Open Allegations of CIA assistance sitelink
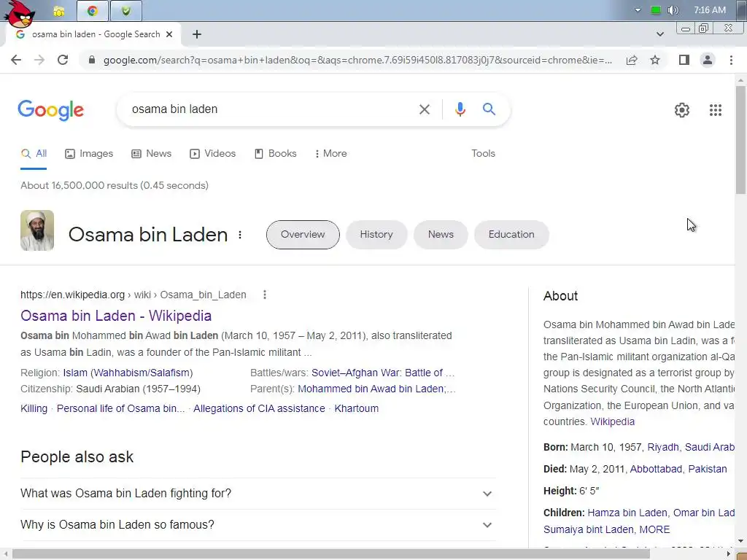 [259, 408]
